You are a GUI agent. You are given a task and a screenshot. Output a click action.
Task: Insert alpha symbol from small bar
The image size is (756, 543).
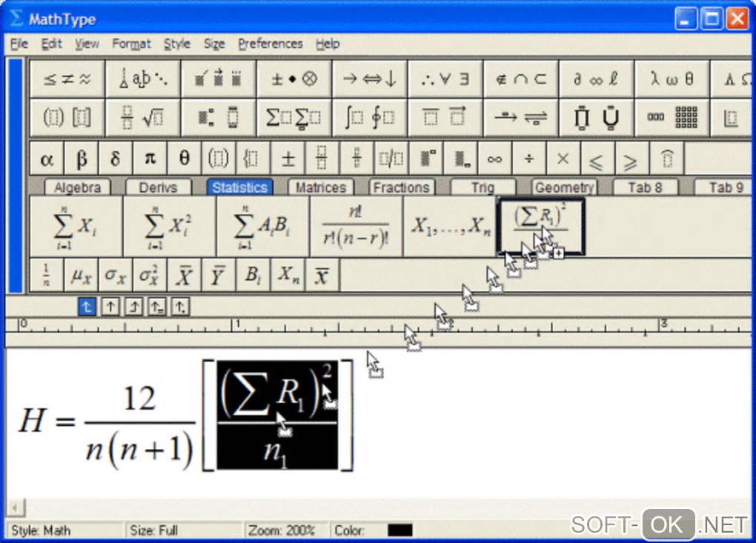47,158
